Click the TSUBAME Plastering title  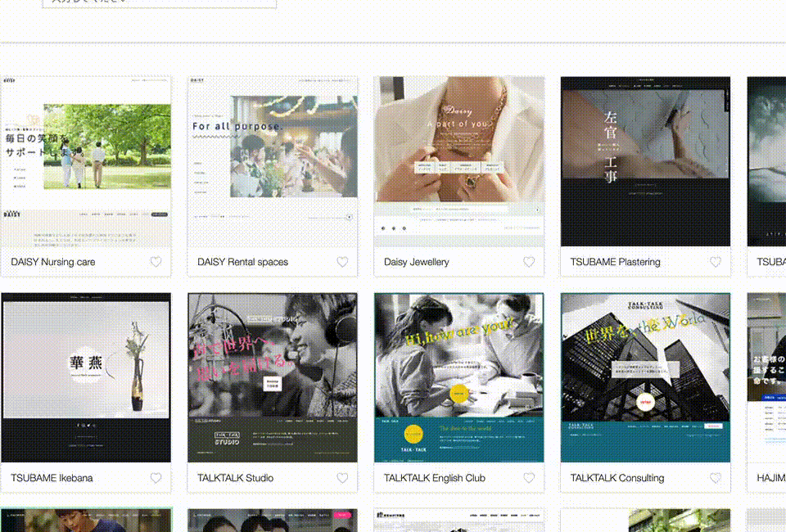[x=616, y=262]
